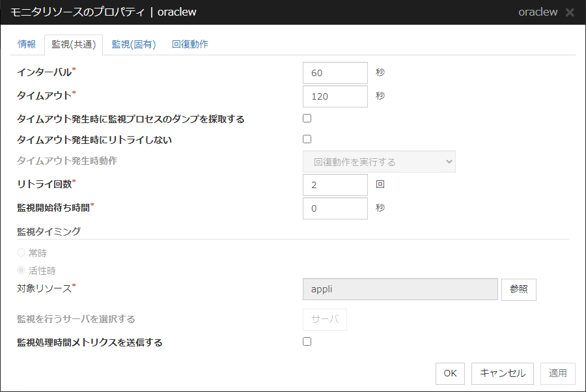Select the 監視開始待ち時間 field

335,208
